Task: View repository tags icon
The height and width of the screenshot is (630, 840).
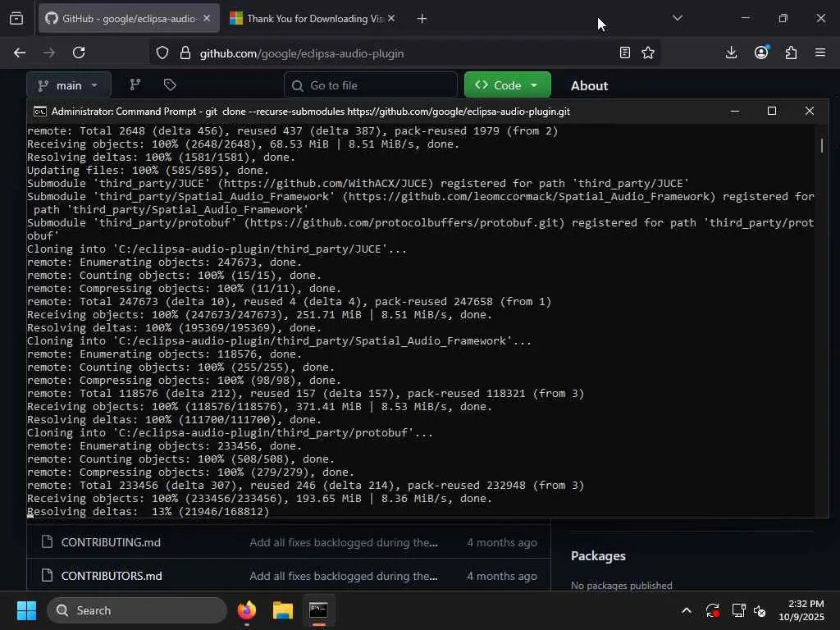Action: click(x=170, y=84)
